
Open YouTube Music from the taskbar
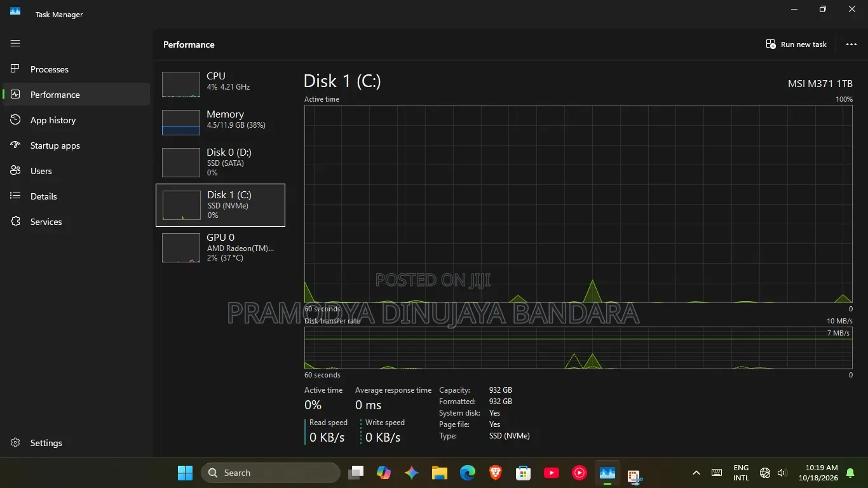click(580, 473)
